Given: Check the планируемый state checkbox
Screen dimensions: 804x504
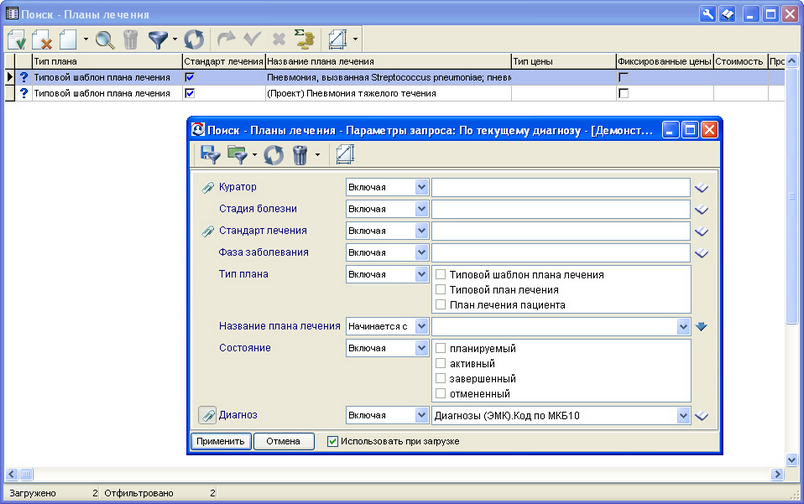Looking at the screenshot, I should [440, 348].
